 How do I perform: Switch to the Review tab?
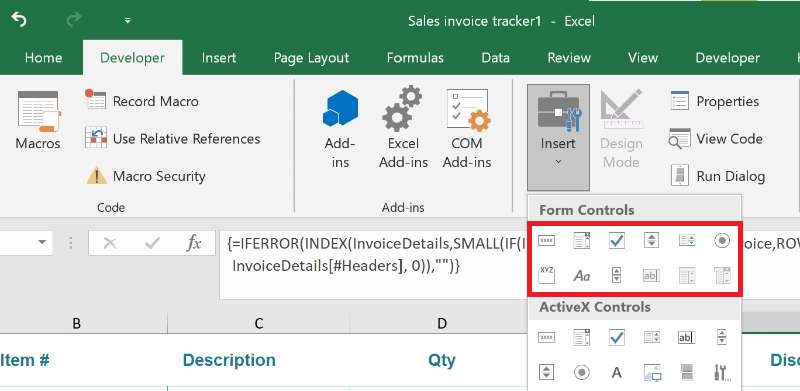(569, 58)
